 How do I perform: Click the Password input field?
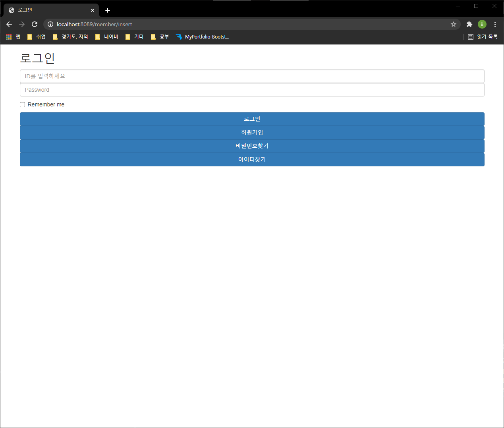click(x=252, y=90)
